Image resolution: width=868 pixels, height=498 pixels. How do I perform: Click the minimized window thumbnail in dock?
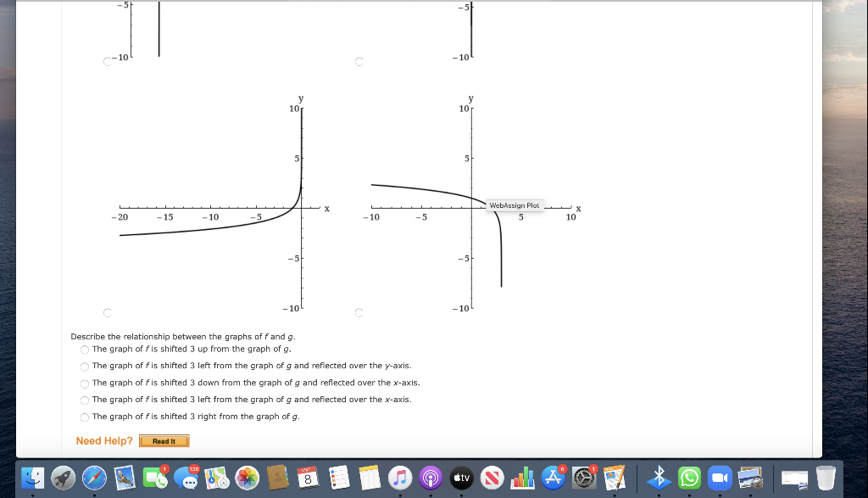coord(796,480)
